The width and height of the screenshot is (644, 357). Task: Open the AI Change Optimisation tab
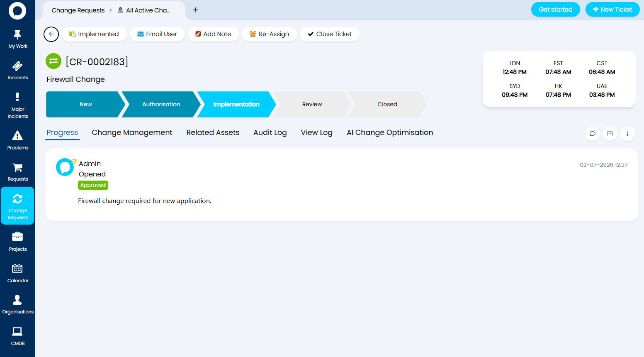390,132
